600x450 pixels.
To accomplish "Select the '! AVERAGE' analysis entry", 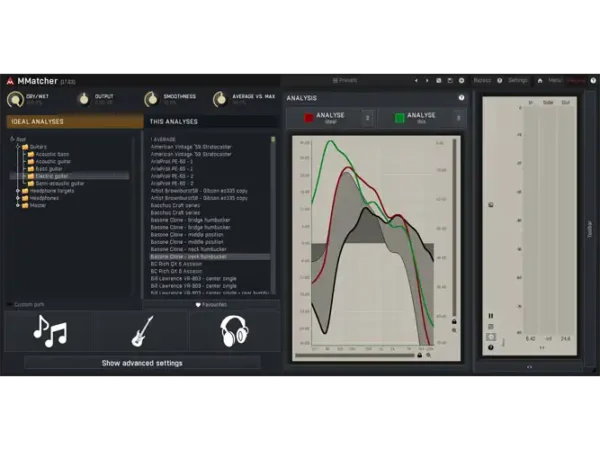I will (x=163, y=139).
